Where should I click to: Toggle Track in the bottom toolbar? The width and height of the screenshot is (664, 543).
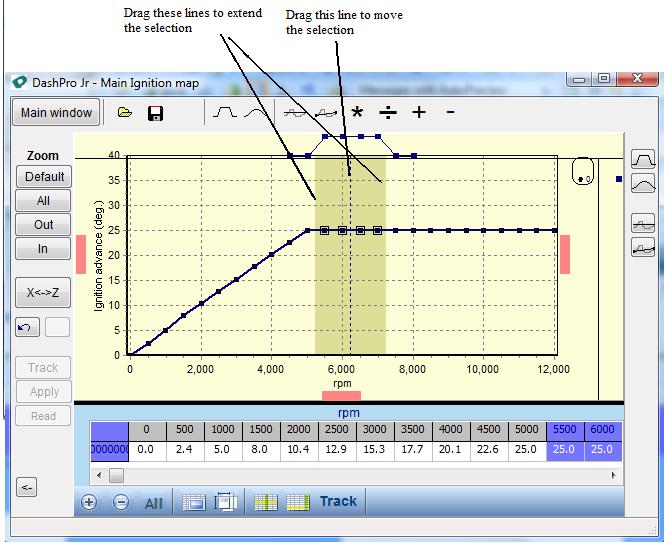pyautogui.click(x=338, y=501)
